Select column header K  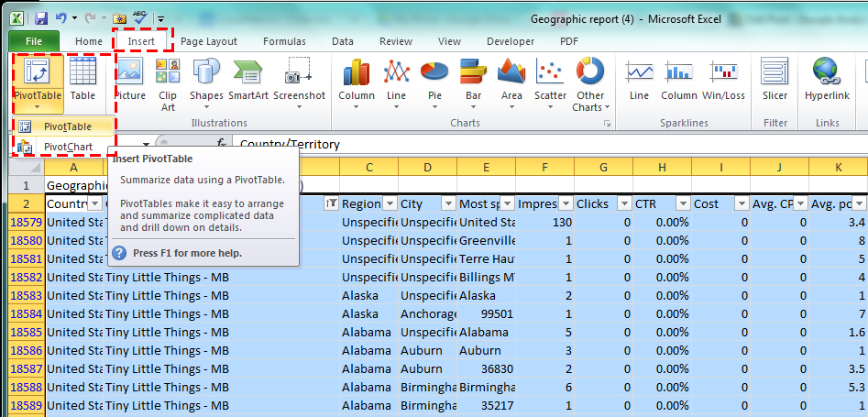coord(838,167)
